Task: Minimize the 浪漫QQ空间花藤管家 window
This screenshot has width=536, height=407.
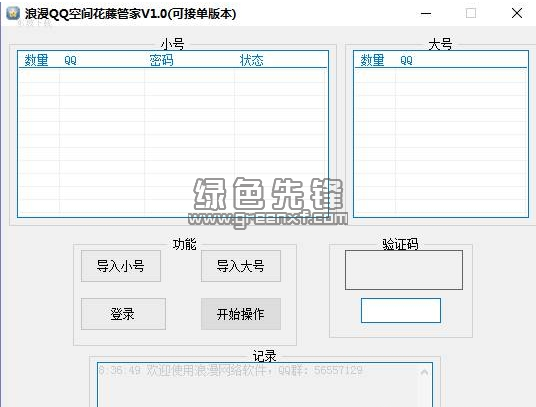Action: 426,14
